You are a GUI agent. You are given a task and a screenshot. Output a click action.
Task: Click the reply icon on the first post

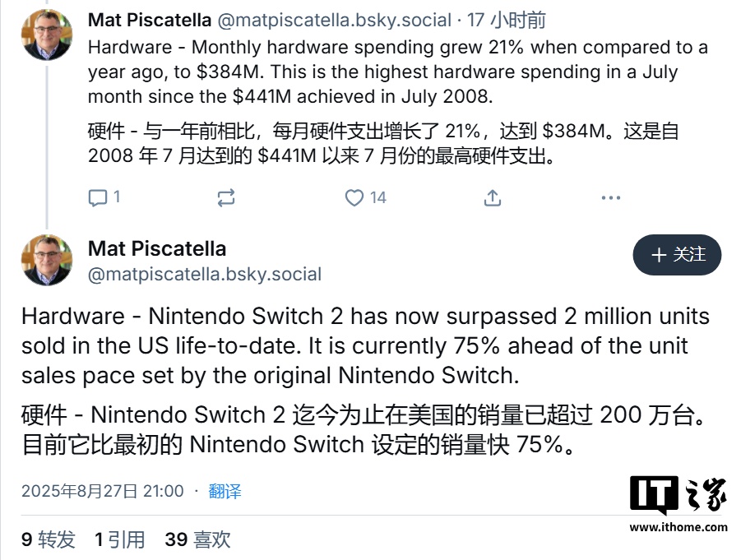pyautogui.click(x=98, y=197)
